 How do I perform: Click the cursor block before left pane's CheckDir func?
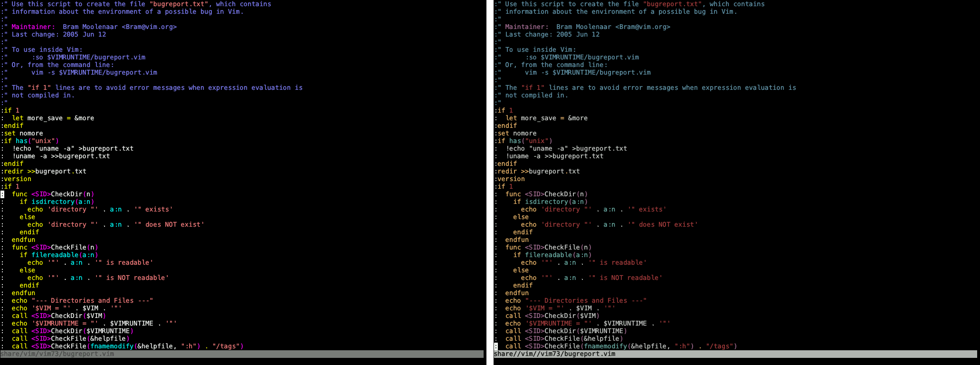2,194
